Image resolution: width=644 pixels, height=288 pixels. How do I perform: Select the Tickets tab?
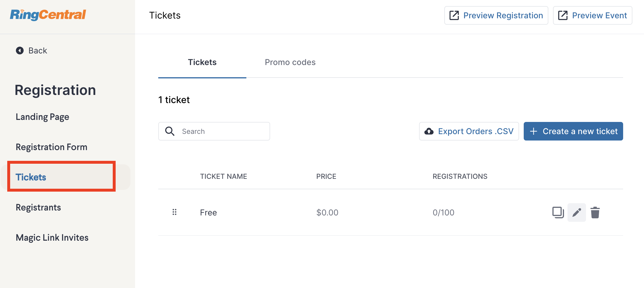pyautogui.click(x=202, y=62)
